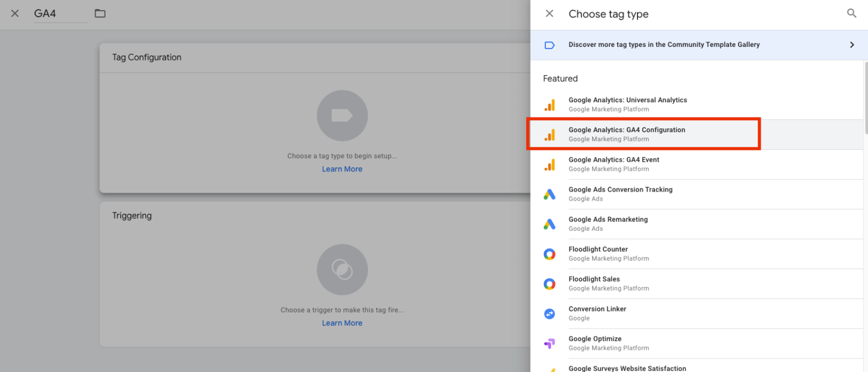The height and width of the screenshot is (372, 868).
Task: Select the Google Analytics: GA4 Configuration tag type
Action: [x=627, y=133]
